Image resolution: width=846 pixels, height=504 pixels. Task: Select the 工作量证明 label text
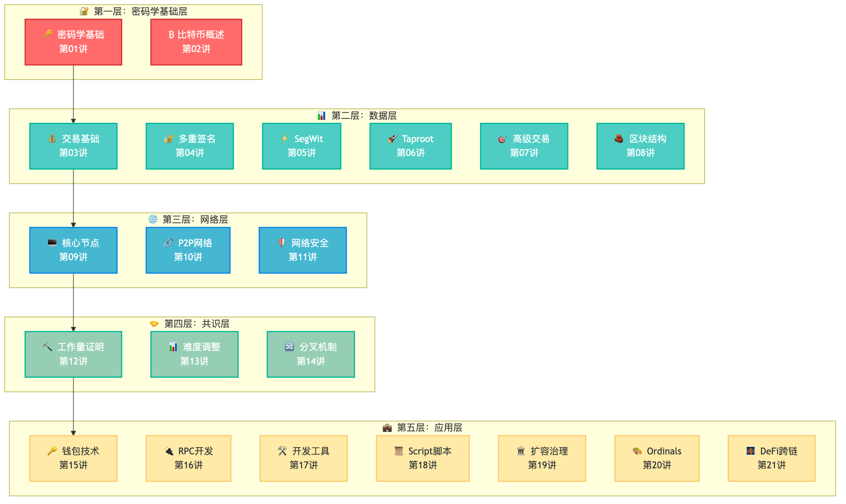pyautogui.click(x=81, y=347)
